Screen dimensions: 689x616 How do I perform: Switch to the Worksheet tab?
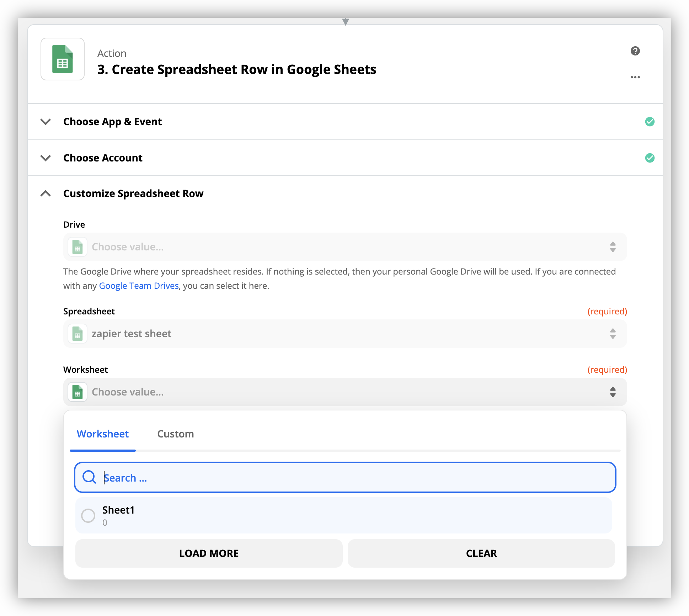(x=103, y=434)
